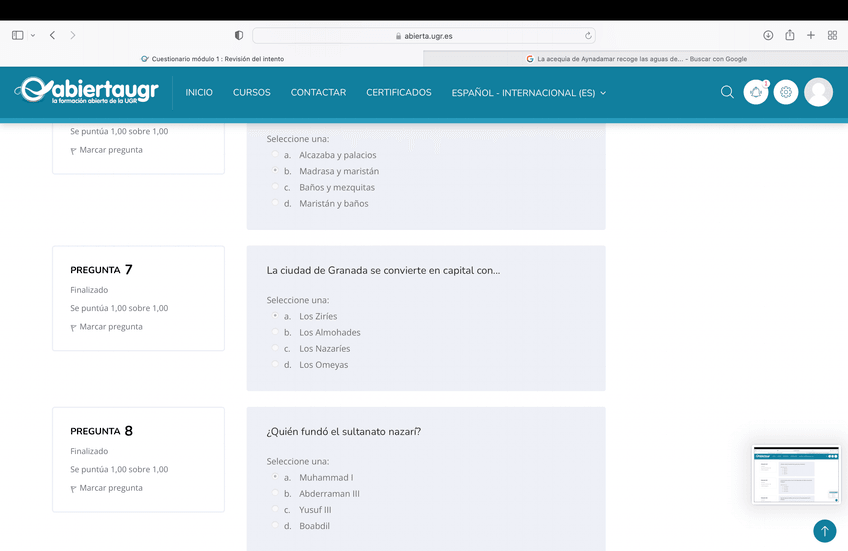848x551 pixels.
Task: Select option a. Alcazaba y palacios
Action: tap(275, 154)
